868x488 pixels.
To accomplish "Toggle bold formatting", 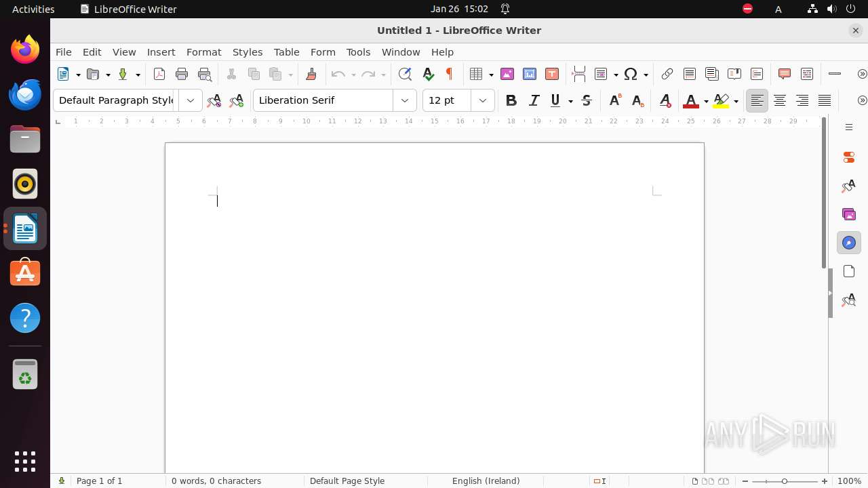I will 511,100.
